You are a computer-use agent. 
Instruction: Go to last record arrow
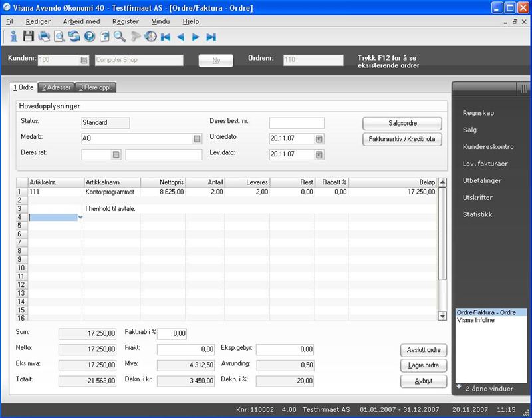(211, 37)
